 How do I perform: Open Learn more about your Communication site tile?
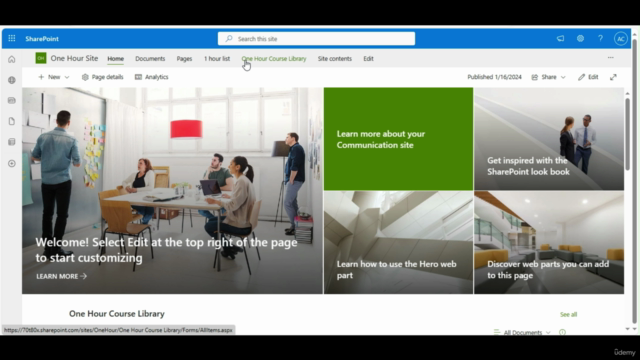pyautogui.click(x=398, y=139)
